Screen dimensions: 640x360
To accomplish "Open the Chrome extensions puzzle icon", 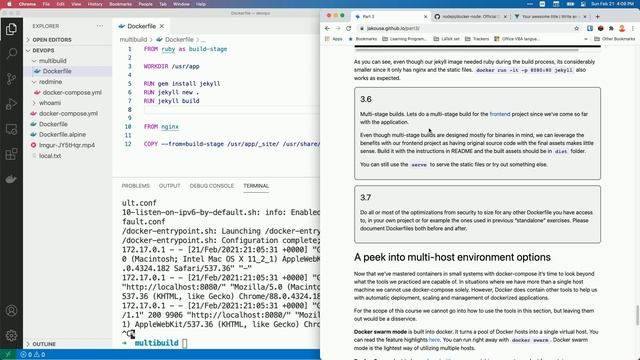I will click(611, 28).
